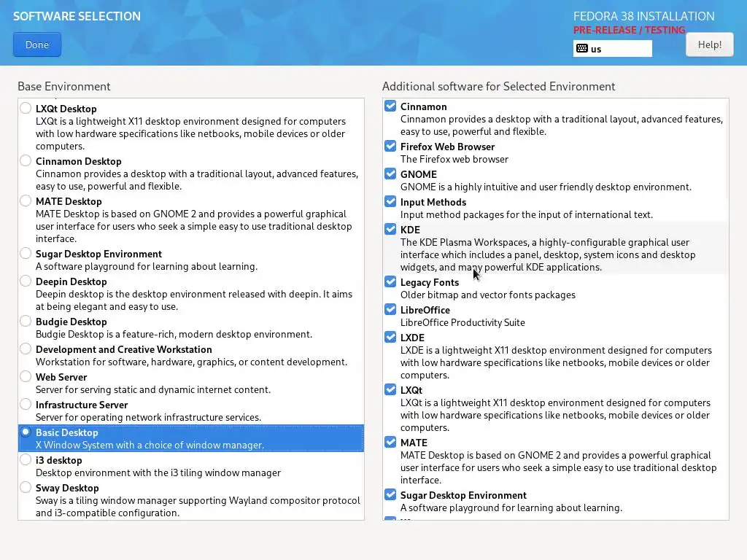
Task: Uncheck the KDE checkbox
Action: tap(390, 229)
